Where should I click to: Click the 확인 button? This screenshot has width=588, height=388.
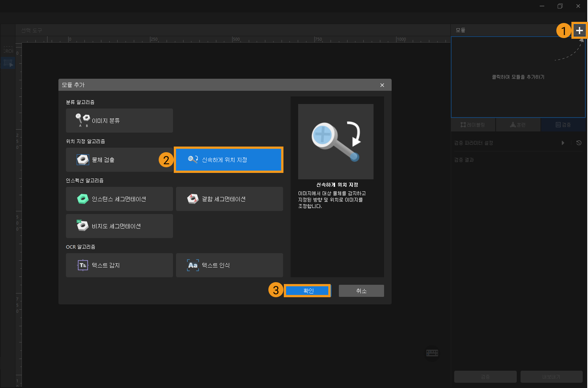(308, 291)
